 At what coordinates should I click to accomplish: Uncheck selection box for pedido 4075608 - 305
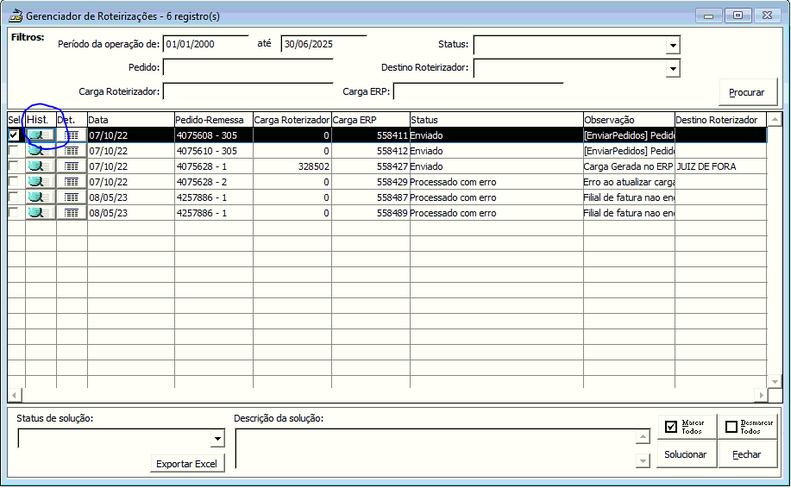(14, 135)
